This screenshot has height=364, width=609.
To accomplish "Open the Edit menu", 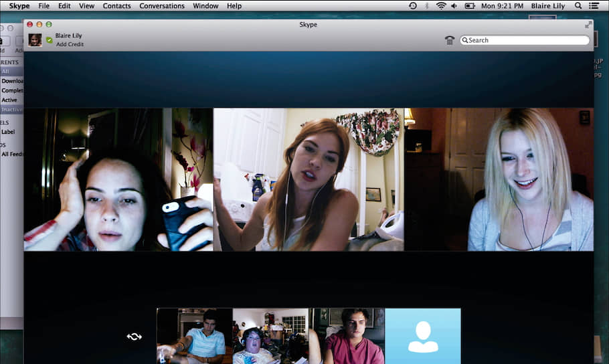I will (x=64, y=6).
